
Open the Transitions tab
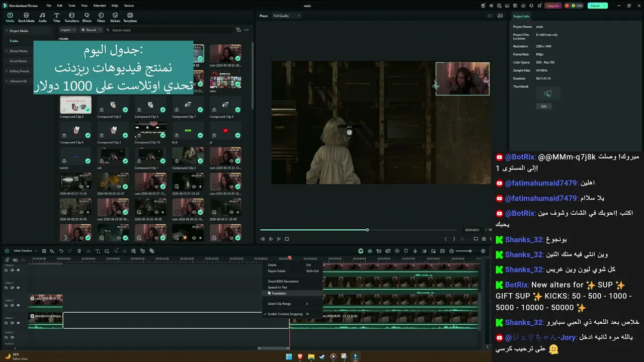click(x=72, y=17)
